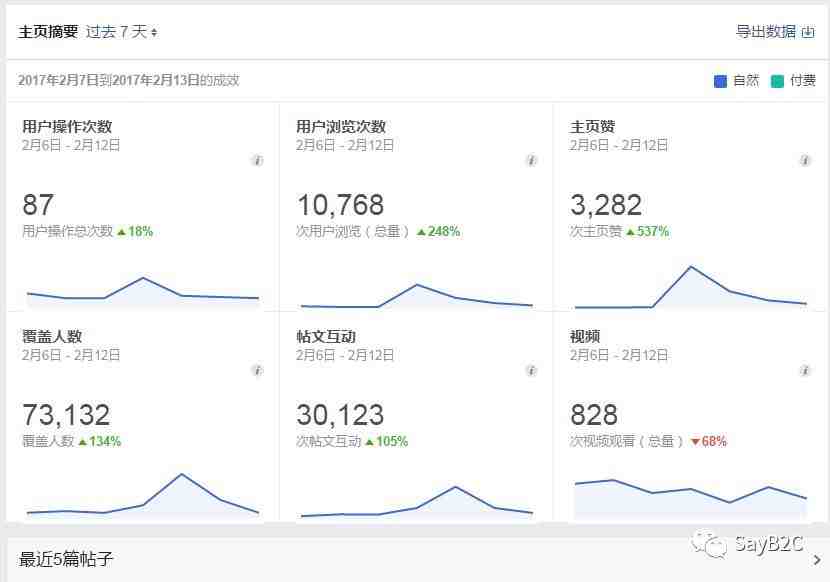The height and width of the screenshot is (582, 830).
Task: Click the 用户操作次数 card title
Action: [67, 127]
